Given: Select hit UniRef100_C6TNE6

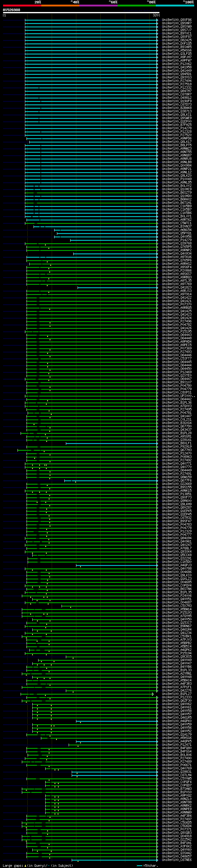Looking at the screenshot, I should [x=177, y=860].
